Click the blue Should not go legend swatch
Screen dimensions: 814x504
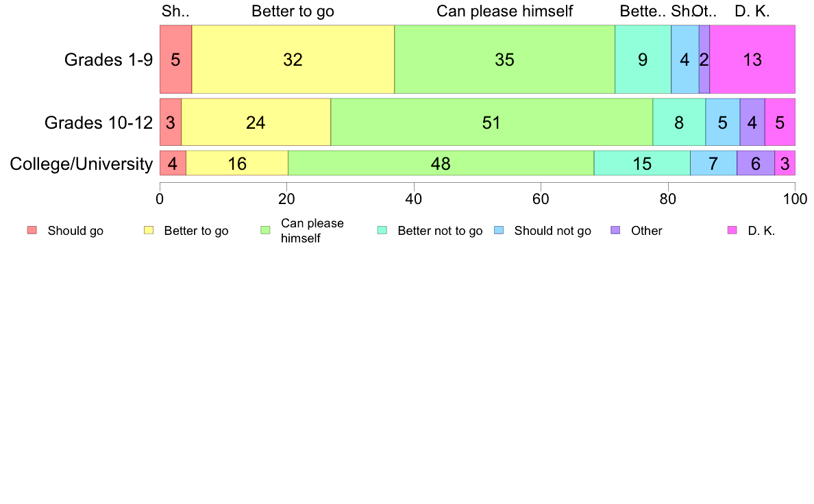(500, 230)
